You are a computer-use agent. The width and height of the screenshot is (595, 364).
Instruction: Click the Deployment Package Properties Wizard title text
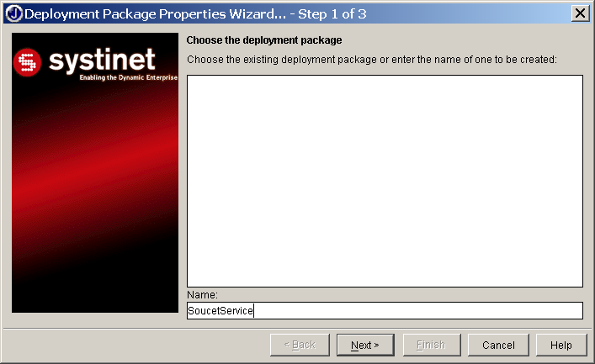click(155, 14)
